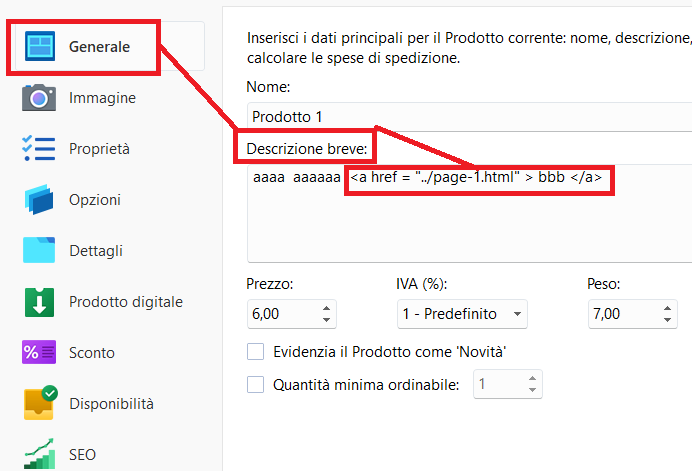This screenshot has height=471, width=692.
Task: Open the Proprietà checklist icon
Action: point(39,148)
